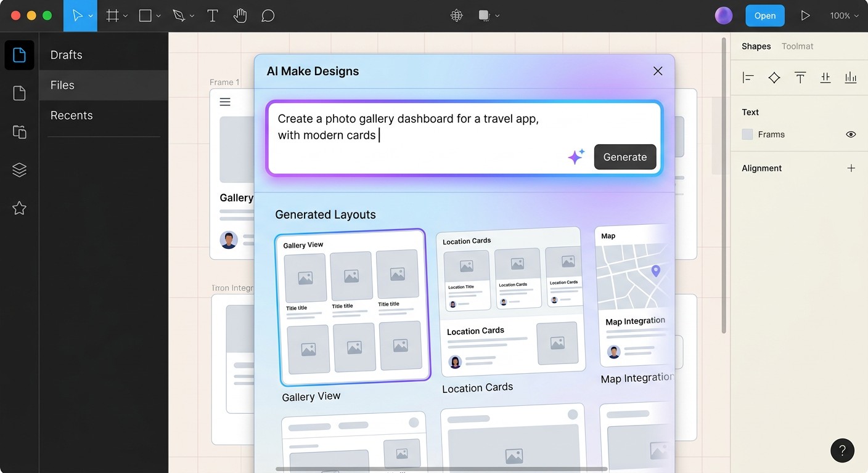Select Files in the left panel
868x473 pixels.
(x=104, y=85)
